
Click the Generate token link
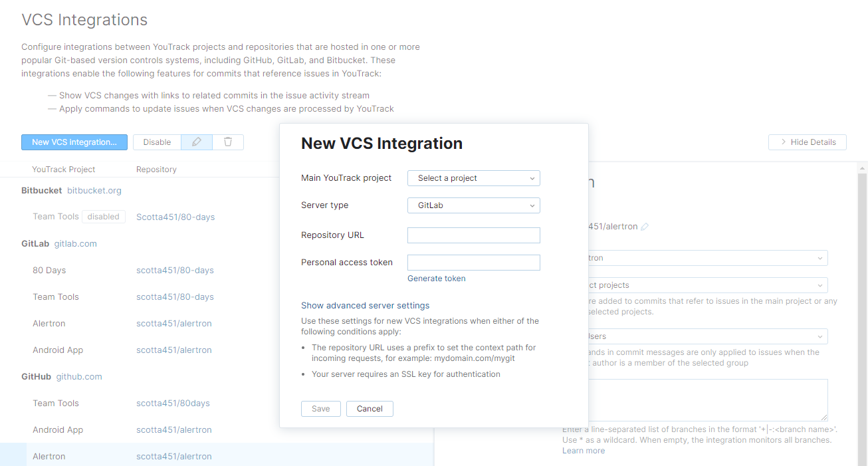pos(436,278)
